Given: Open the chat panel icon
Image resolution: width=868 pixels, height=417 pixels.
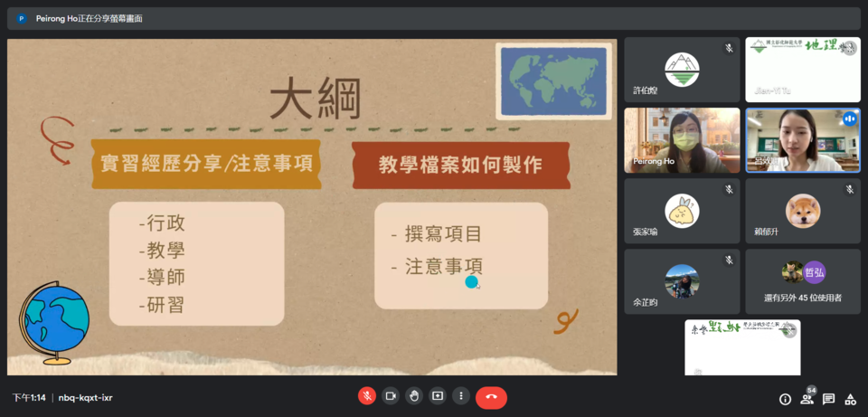Looking at the screenshot, I should (828, 399).
